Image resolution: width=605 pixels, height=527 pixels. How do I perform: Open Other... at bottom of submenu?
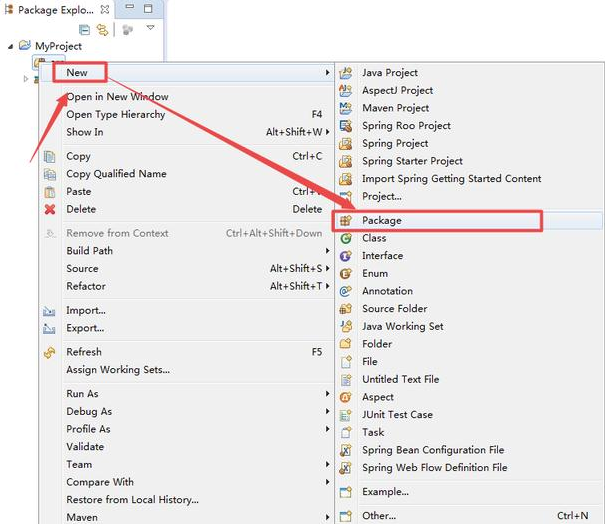(x=379, y=516)
